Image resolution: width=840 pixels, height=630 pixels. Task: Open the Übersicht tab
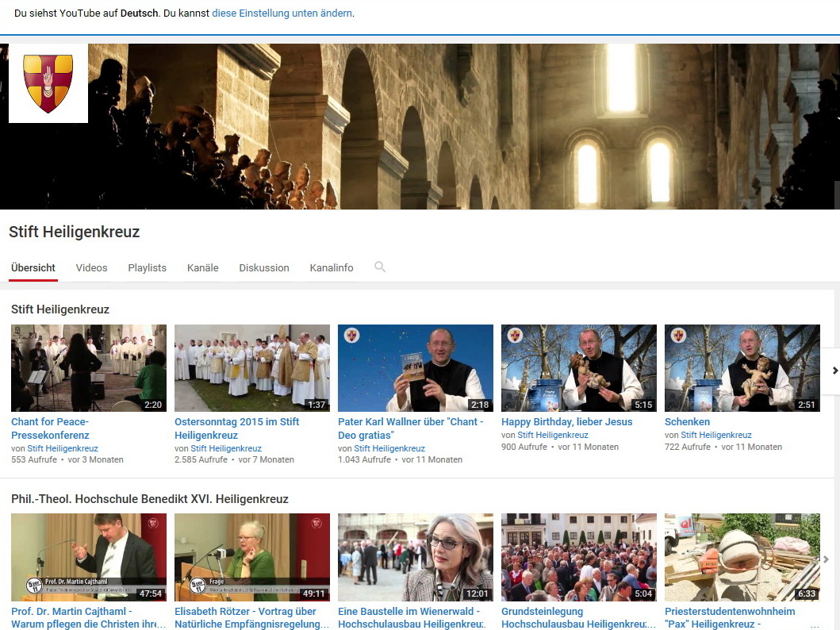coord(33,268)
